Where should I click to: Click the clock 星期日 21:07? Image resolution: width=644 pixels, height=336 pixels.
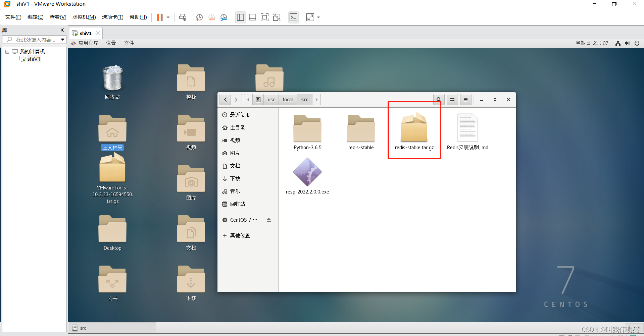coord(592,43)
